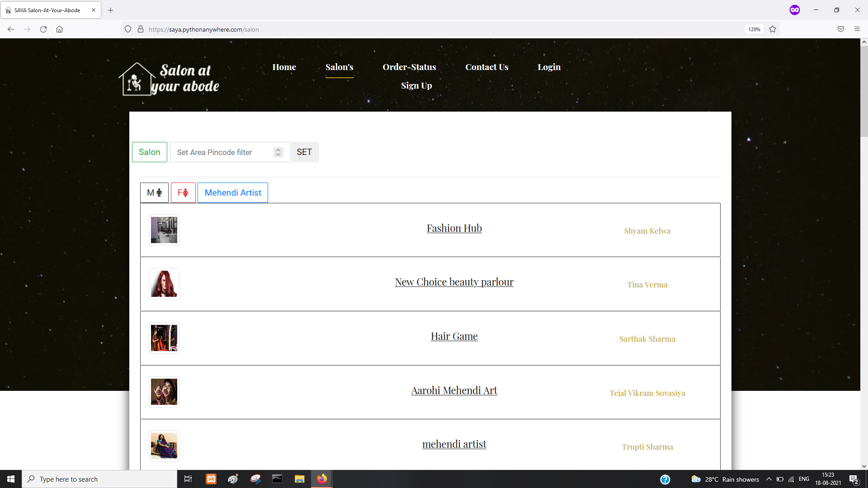Click the Hair Game salon thumbnail
Viewport: 868px width, 488px height.
click(x=164, y=338)
